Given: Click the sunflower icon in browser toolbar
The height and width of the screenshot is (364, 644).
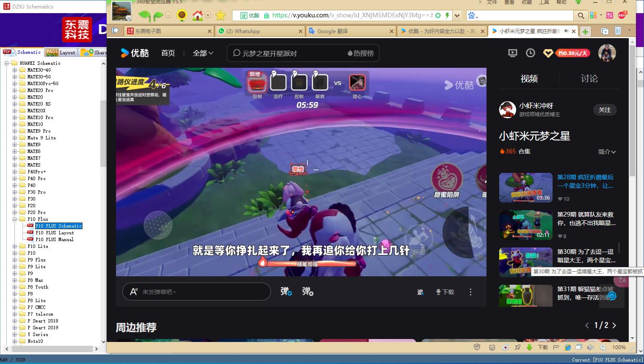Looking at the screenshot, I should (x=182, y=16).
